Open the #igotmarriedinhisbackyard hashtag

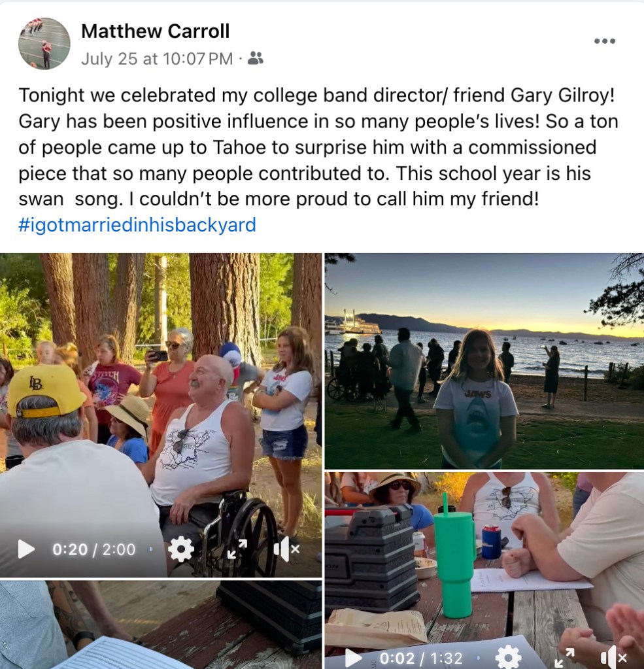pyautogui.click(x=137, y=225)
